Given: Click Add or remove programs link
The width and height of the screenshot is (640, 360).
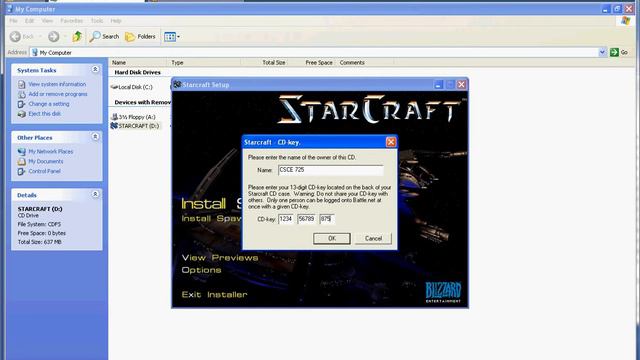Looking at the screenshot, I should click(x=58, y=94).
